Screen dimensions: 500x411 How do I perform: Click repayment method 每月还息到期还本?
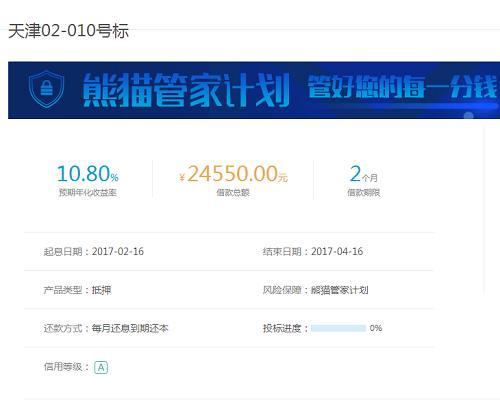click(130, 328)
